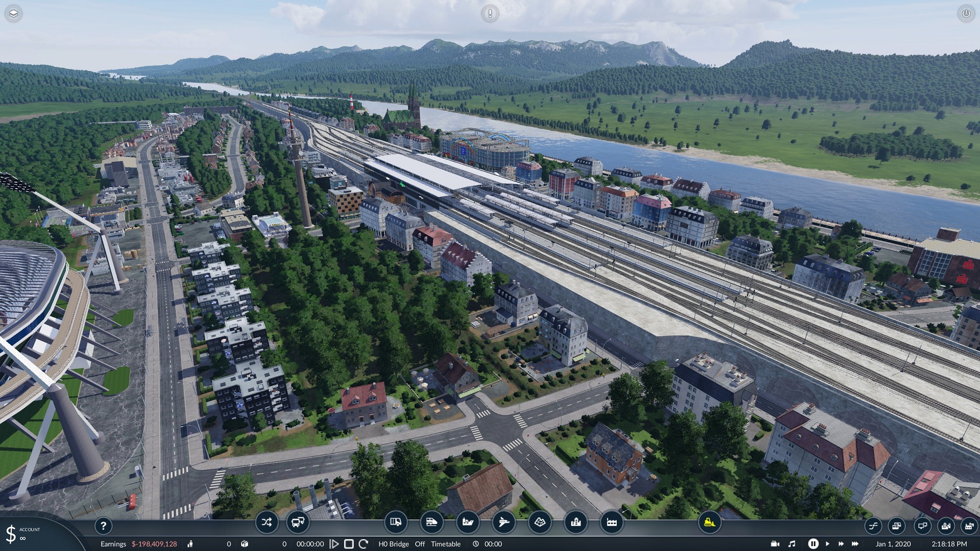Open the terrain landscaping tool menu
This screenshot has height=551, width=980.
point(540,522)
